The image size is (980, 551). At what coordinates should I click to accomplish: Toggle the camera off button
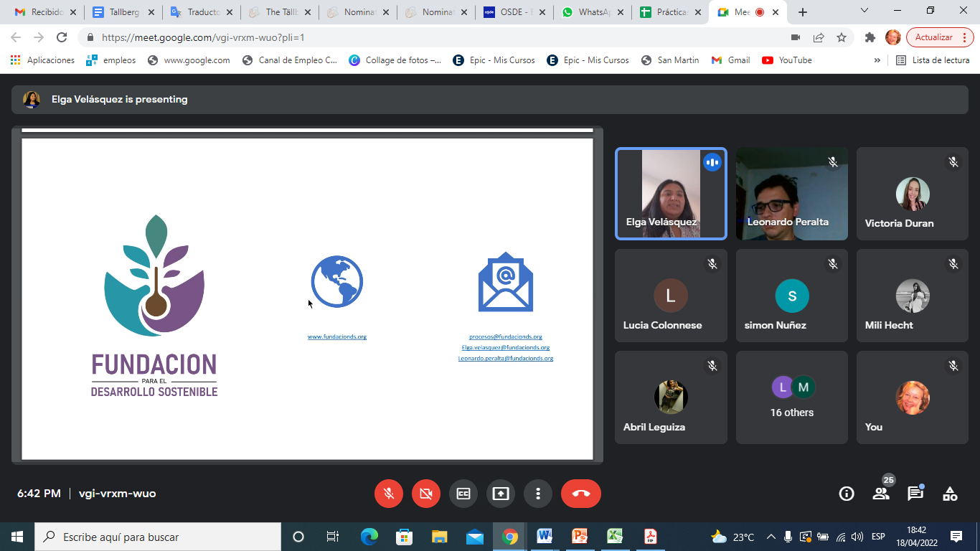pos(426,494)
